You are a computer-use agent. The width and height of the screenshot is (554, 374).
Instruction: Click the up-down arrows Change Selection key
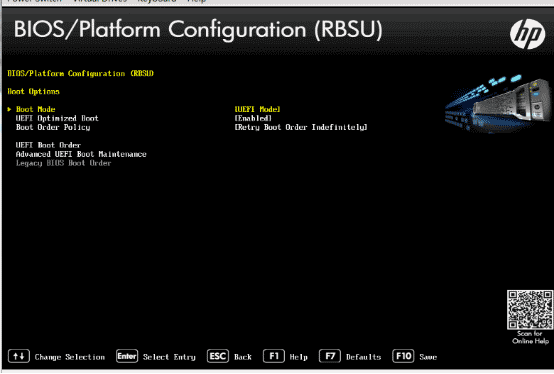coord(19,356)
